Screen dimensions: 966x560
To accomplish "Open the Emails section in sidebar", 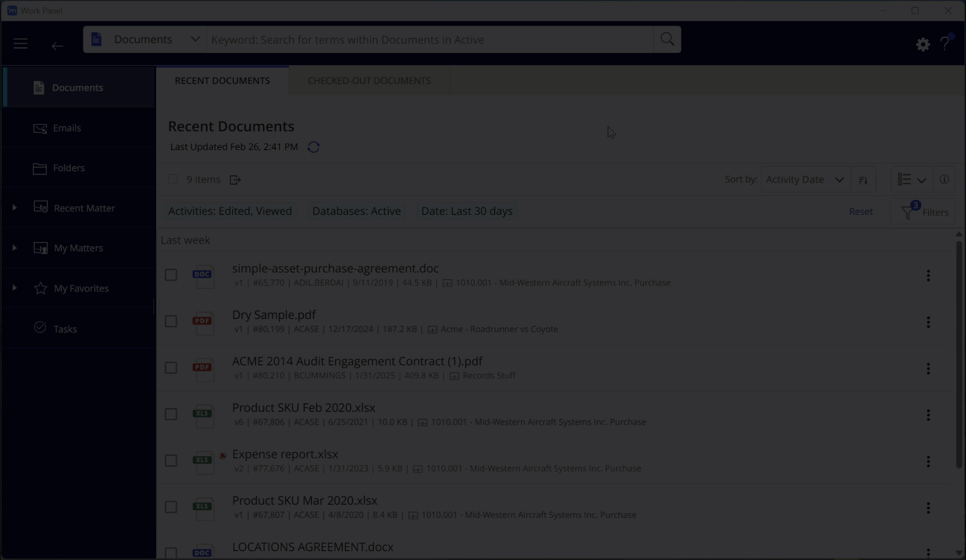I will [x=67, y=128].
